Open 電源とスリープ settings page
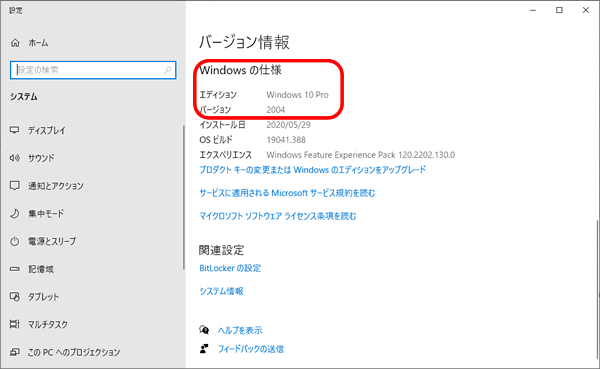 pos(52,241)
